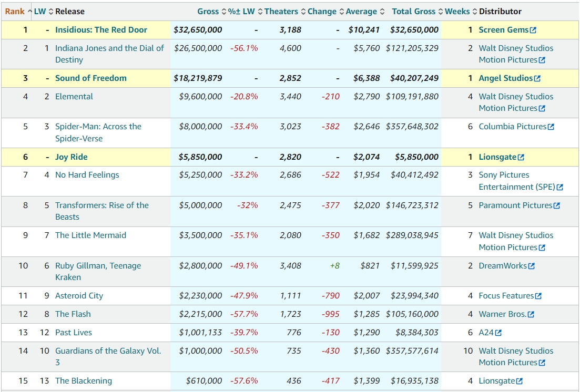This screenshot has height=392, width=580.
Task: Click the gross value "$18,219,879"
Action: coord(198,78)
